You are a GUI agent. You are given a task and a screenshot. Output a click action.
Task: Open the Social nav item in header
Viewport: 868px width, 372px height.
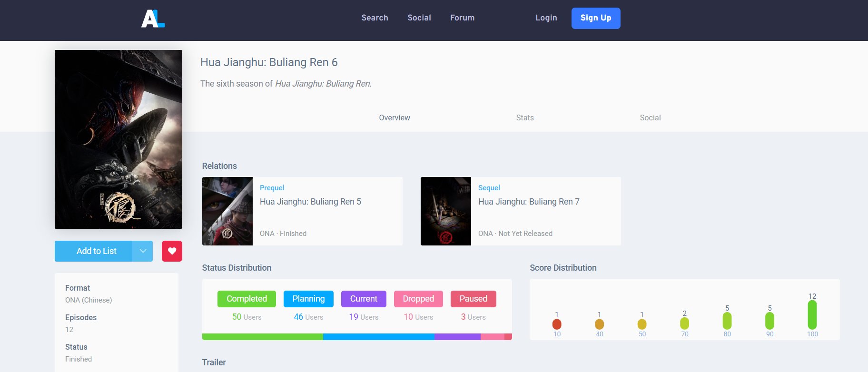419,18
